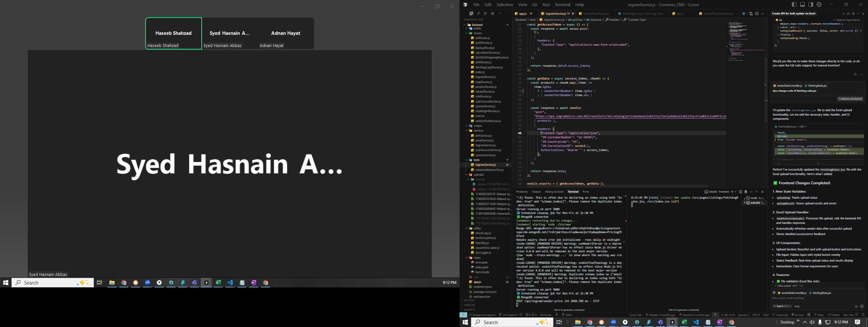Open the Terminal menu in menu bar
868x327 pixels.
(562, 5)
